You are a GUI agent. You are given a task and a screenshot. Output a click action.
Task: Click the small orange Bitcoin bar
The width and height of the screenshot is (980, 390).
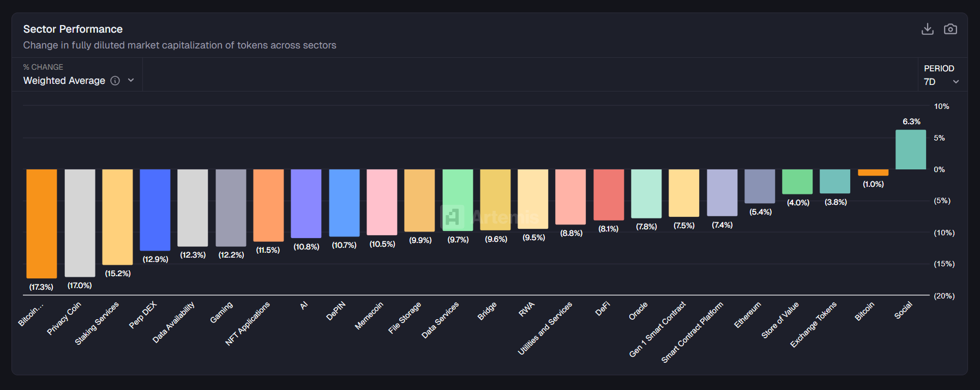click(873, 173)
